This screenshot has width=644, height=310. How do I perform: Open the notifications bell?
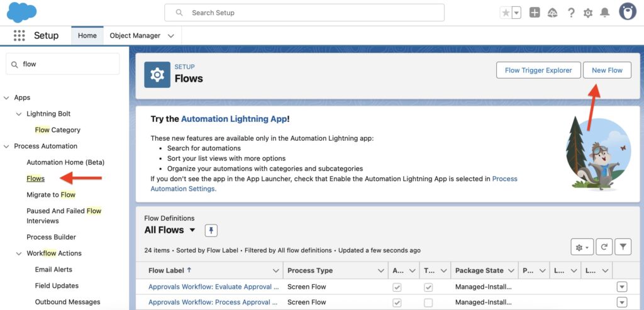pos(604,13)
